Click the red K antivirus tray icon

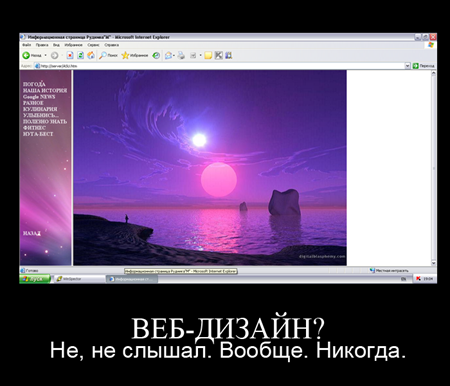click(418, 279)
